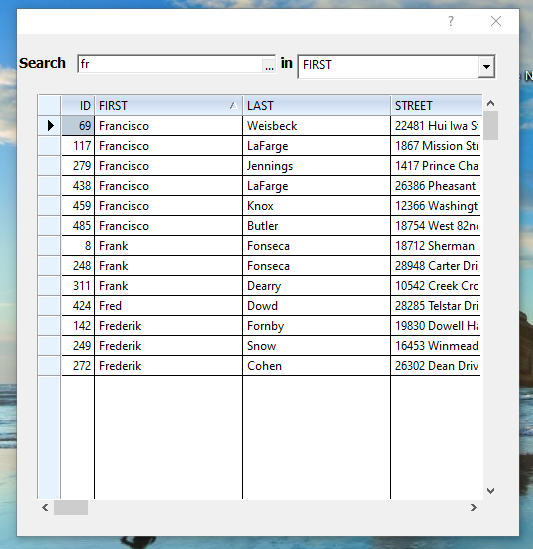Click the horizontal scrollbar right arrow

pos(473,507)
